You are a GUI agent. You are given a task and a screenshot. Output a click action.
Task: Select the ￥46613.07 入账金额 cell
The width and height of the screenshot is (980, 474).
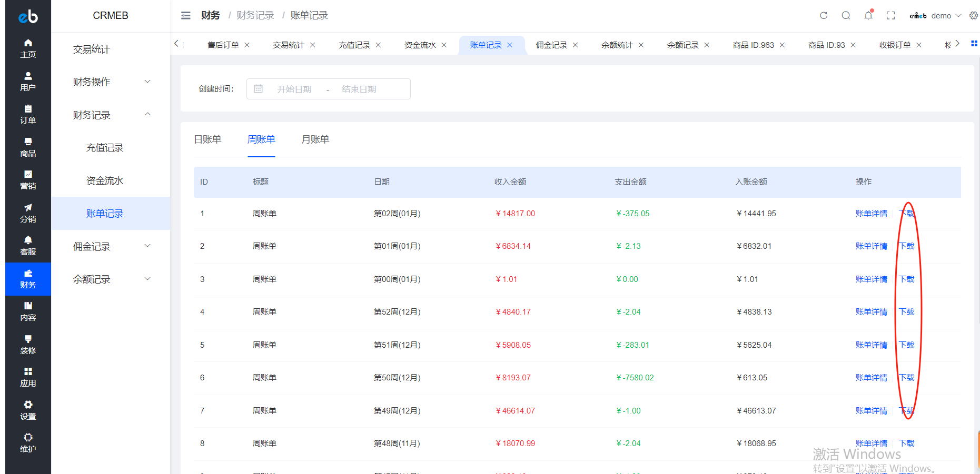pyautogui.click(x=756, y=411)
